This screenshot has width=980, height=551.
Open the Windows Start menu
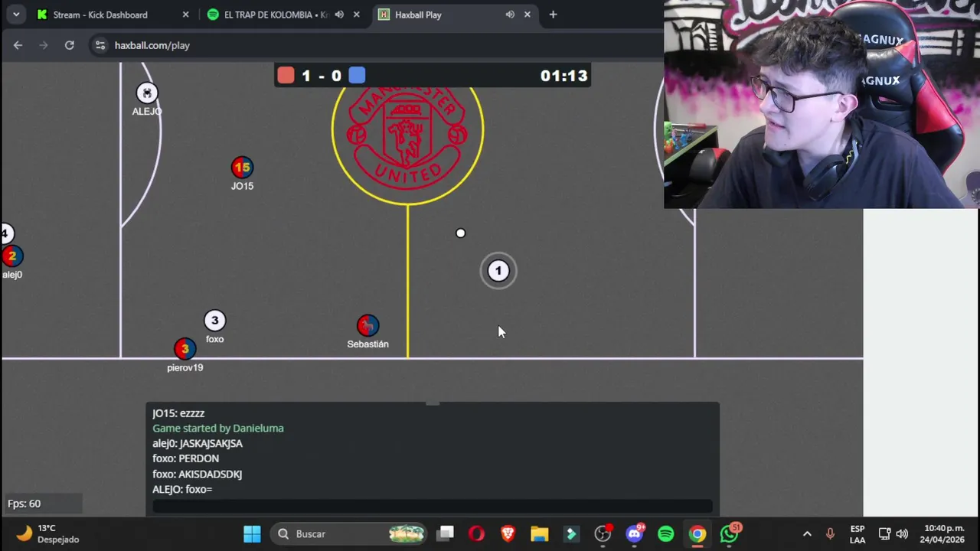pos(252,534)
